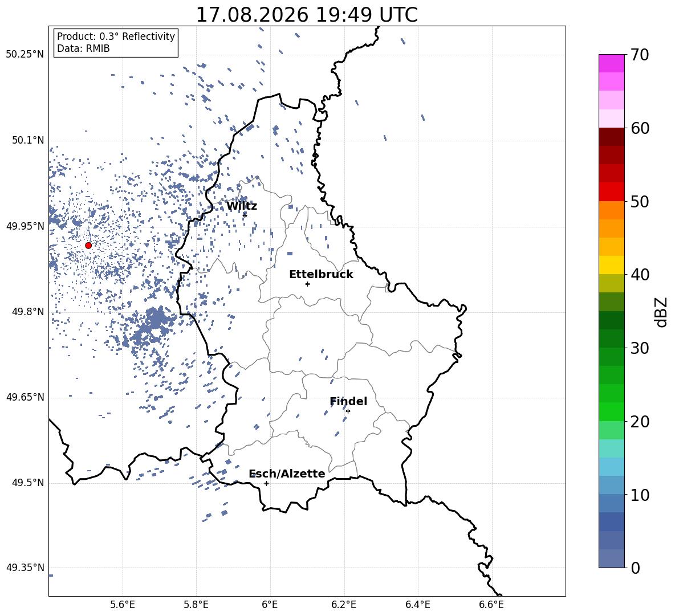Click the dBZ colorbar axis label

[x=661, y=312]
